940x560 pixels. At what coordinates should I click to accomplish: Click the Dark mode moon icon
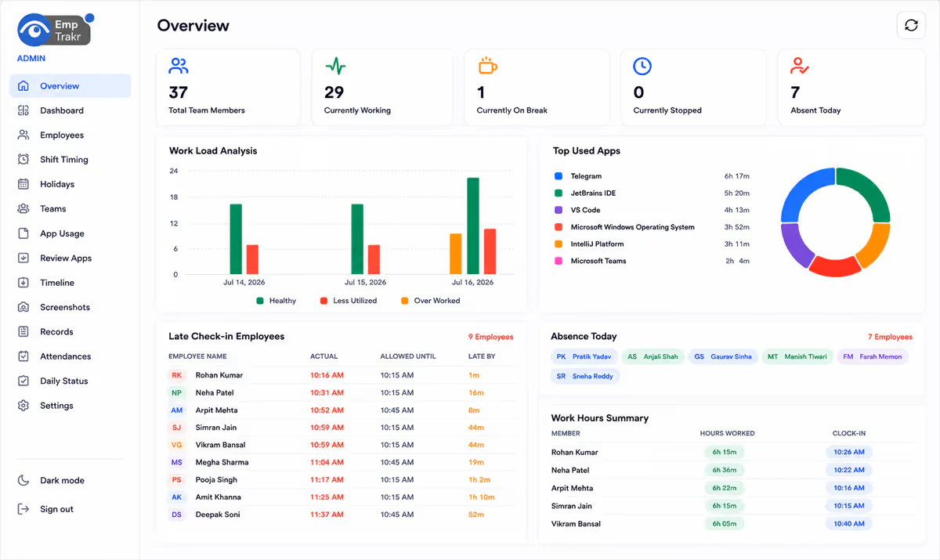pyautogui.click(x=23, y=480)
